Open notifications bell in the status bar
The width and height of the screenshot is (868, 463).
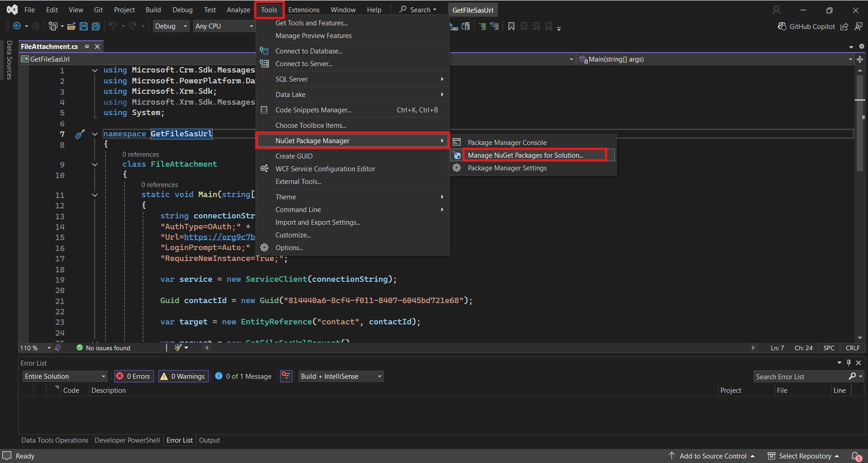(856, 456)
